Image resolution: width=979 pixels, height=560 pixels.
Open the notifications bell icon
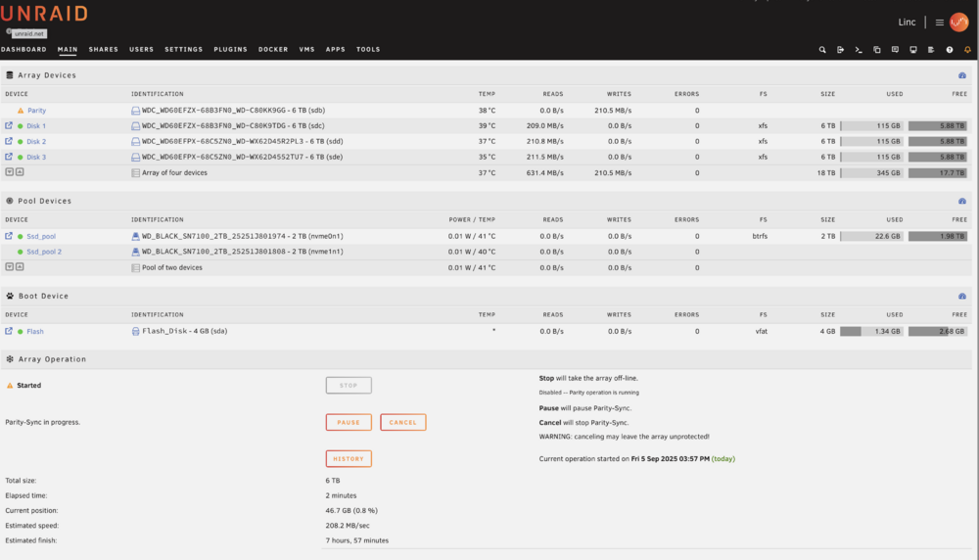[x=967, y=50]
